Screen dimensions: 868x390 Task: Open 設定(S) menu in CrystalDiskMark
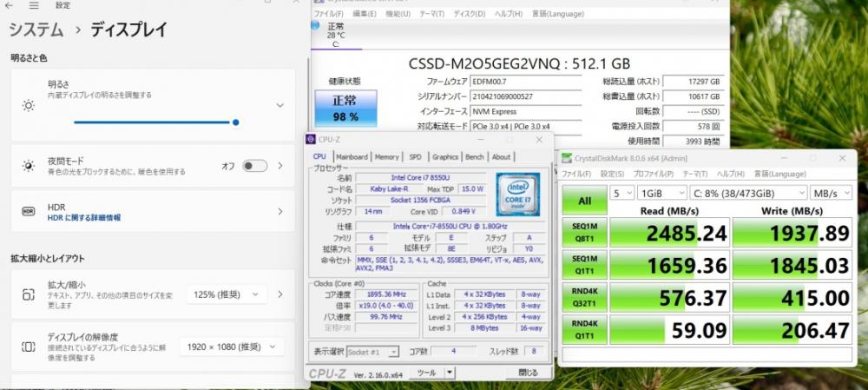(612, 174)
